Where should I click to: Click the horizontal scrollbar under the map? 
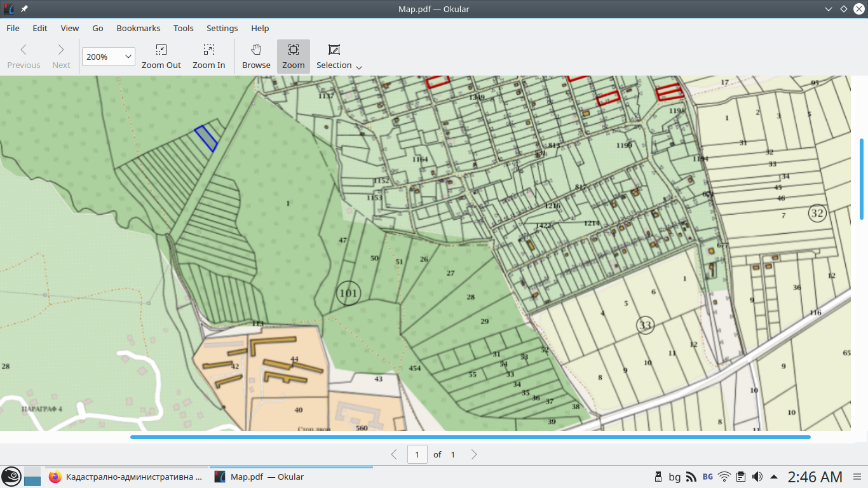click(470, 437)
